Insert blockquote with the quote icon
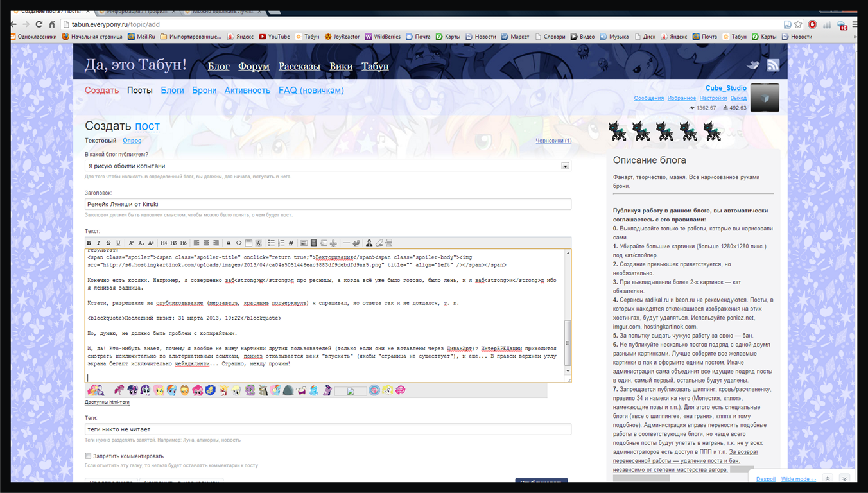The image size is (868, 493). [229, 243]
